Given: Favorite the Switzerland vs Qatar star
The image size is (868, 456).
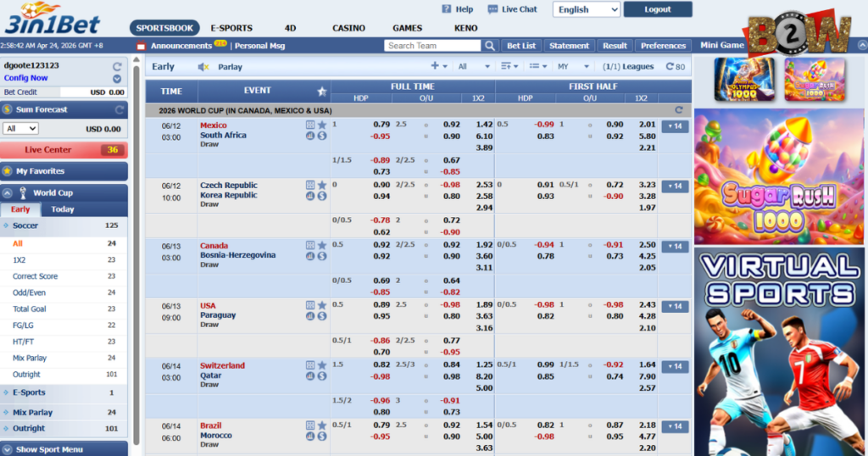Looking at the screenshot, I should tap(321, 365).
